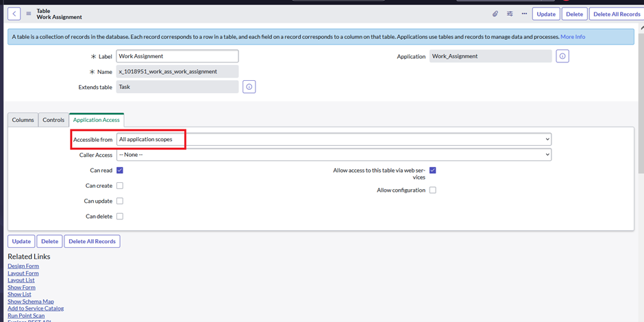The image size is (644, 322).
Task: Check the Can delete checkbox
Action: (x=120, y=216)
